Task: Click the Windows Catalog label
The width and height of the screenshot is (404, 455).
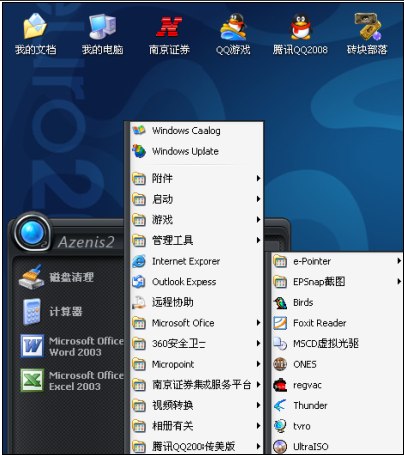Action: click(186, 131)
